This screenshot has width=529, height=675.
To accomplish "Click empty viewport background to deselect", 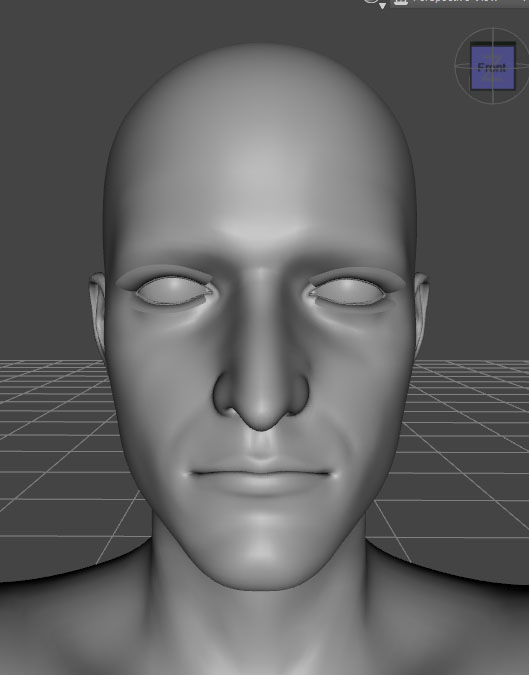I will click(52, 129).
